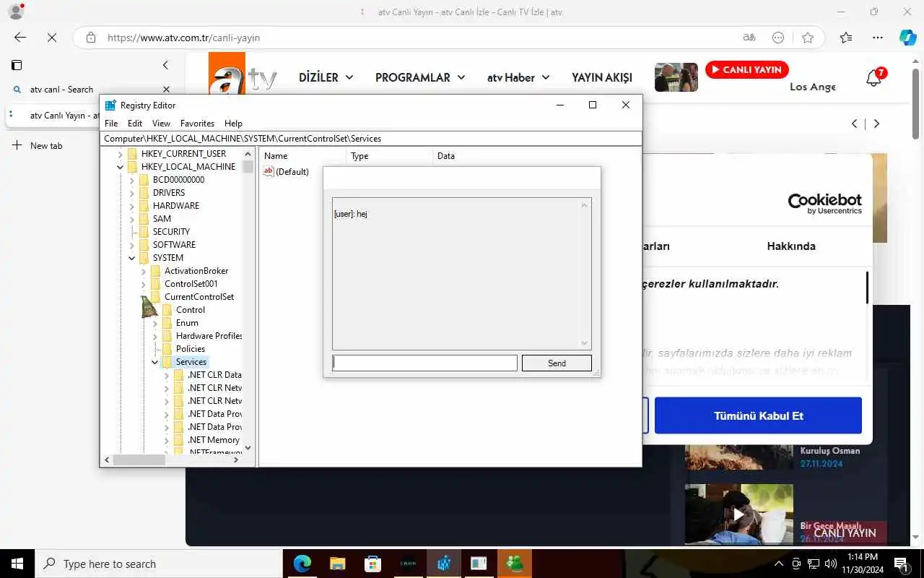
Task: Open the Edge favorites list icon
Action: [846, 38]
